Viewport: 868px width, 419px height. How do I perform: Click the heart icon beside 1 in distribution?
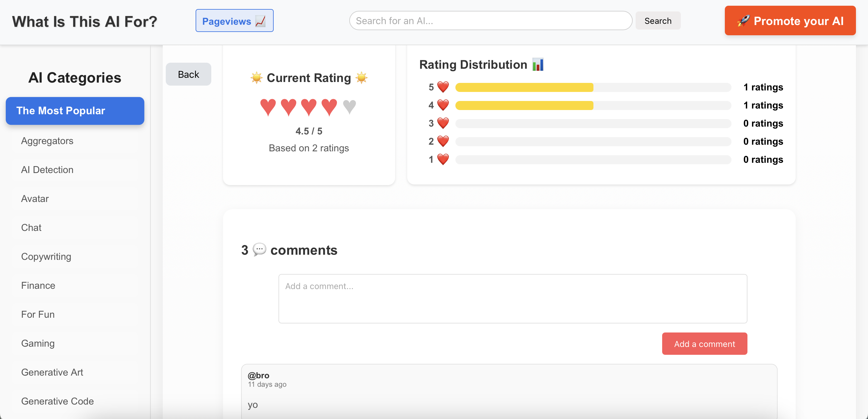(x=443, y=159)
